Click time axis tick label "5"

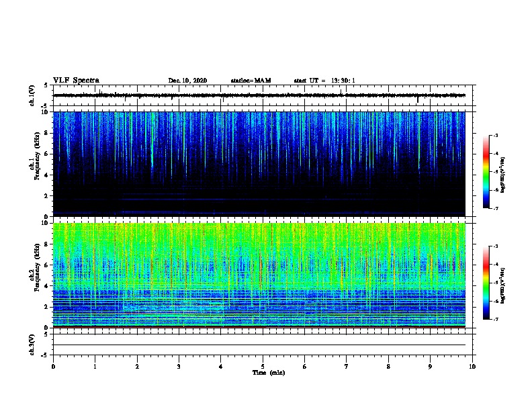click(263, 367)
